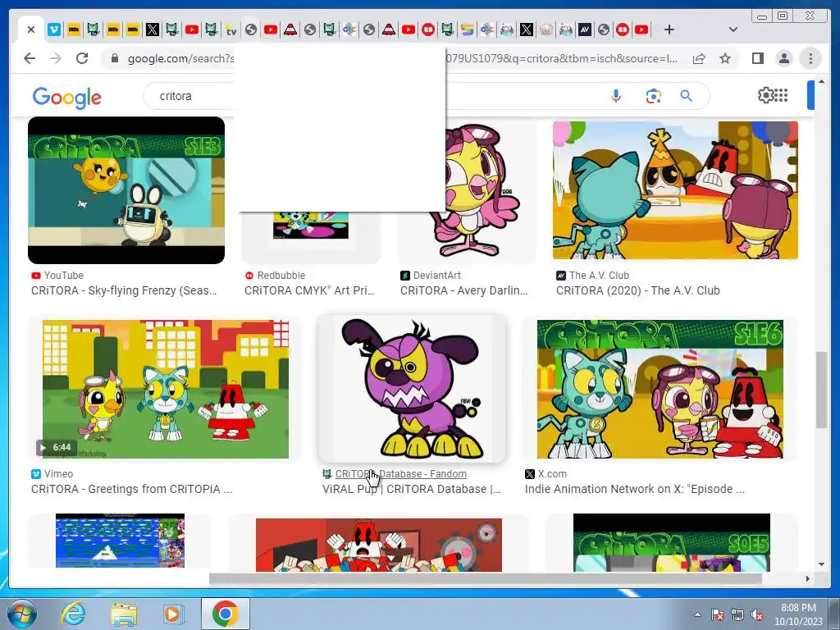Open Windows Explorer from the taskbar
840x630 pixels.
coord(124,614)
